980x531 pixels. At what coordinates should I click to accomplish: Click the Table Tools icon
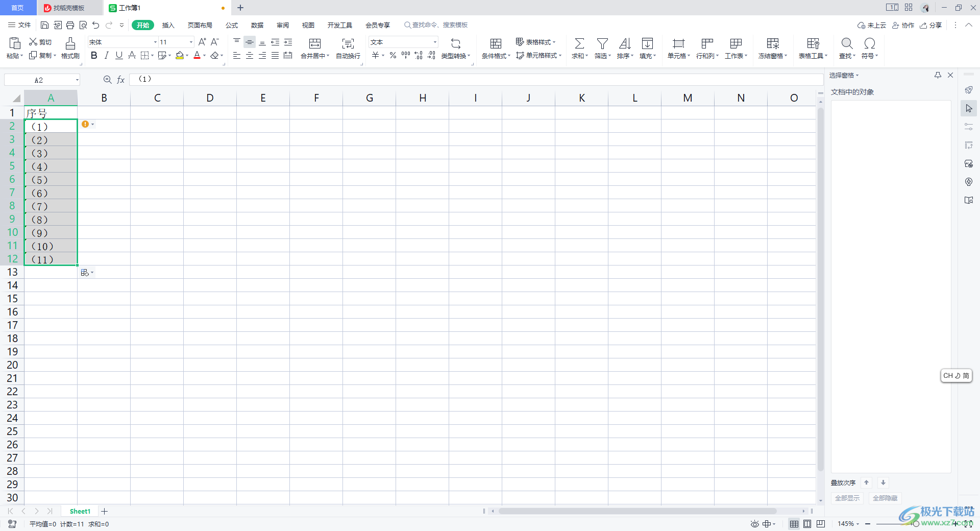coord(813,43)
